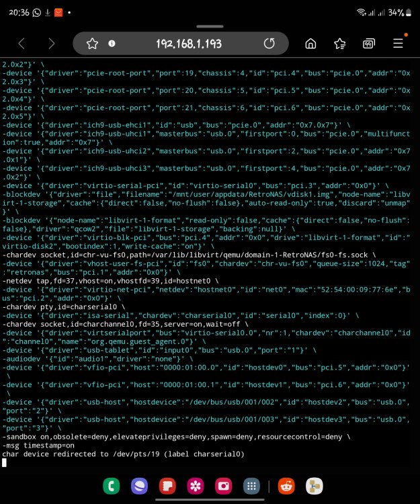
Task: Click the usb-tablet device line
Action: pos(159,350)
